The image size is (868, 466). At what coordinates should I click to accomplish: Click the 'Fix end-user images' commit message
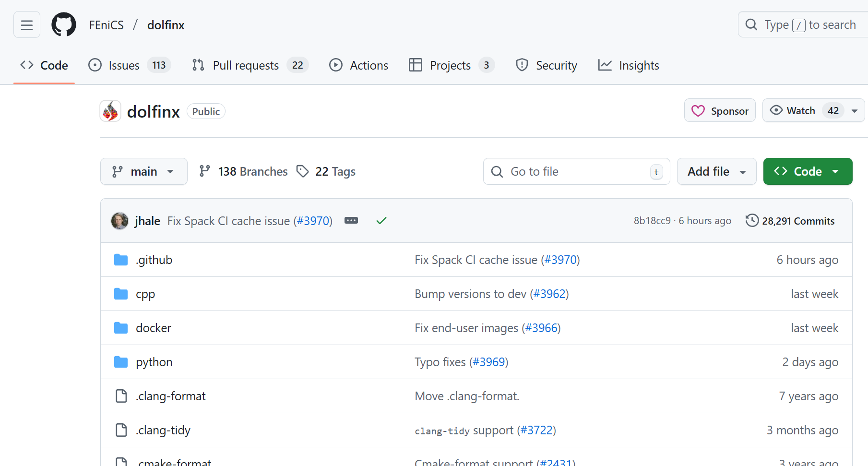point(467,328)
